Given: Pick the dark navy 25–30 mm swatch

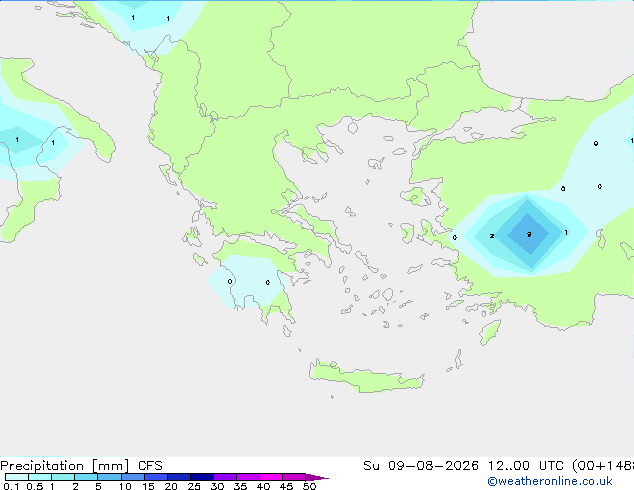Looking at the screenshot, I should [x=202, y=477].
